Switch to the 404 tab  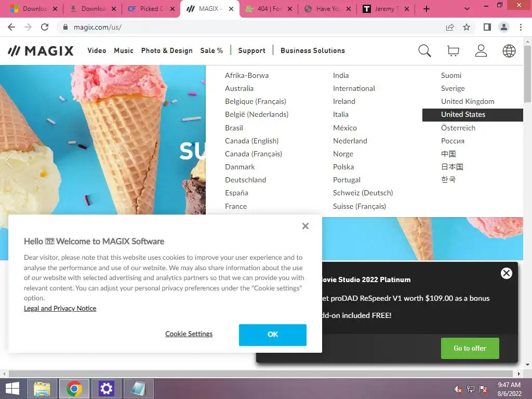pos(269,9)
